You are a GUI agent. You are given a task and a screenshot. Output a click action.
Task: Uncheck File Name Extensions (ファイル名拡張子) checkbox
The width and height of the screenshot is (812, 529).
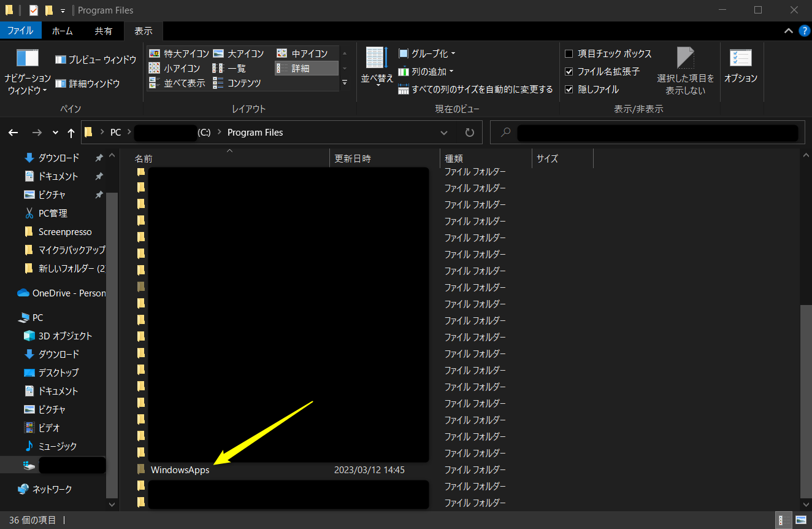pyautogui.click(x=569, y=72)
